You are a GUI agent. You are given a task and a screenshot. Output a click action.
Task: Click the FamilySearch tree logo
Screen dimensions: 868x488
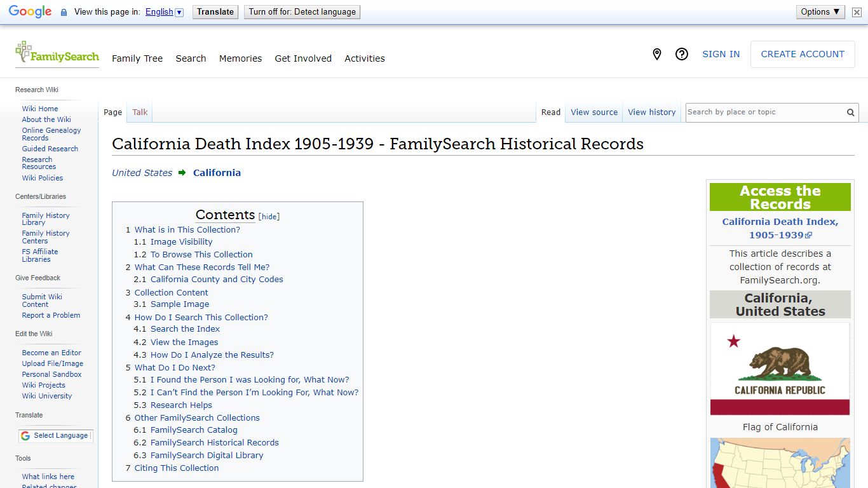pyautogui.click(x=57, y=53)
